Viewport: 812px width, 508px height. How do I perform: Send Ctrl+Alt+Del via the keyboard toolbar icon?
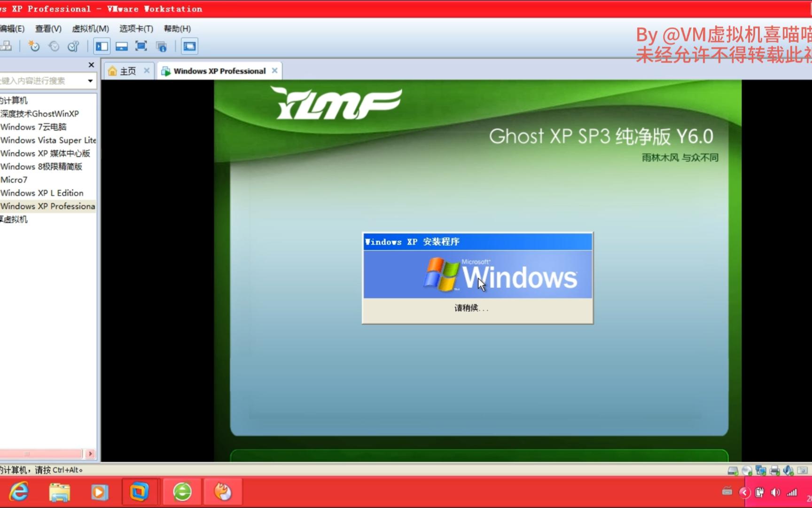coord(6,46)
